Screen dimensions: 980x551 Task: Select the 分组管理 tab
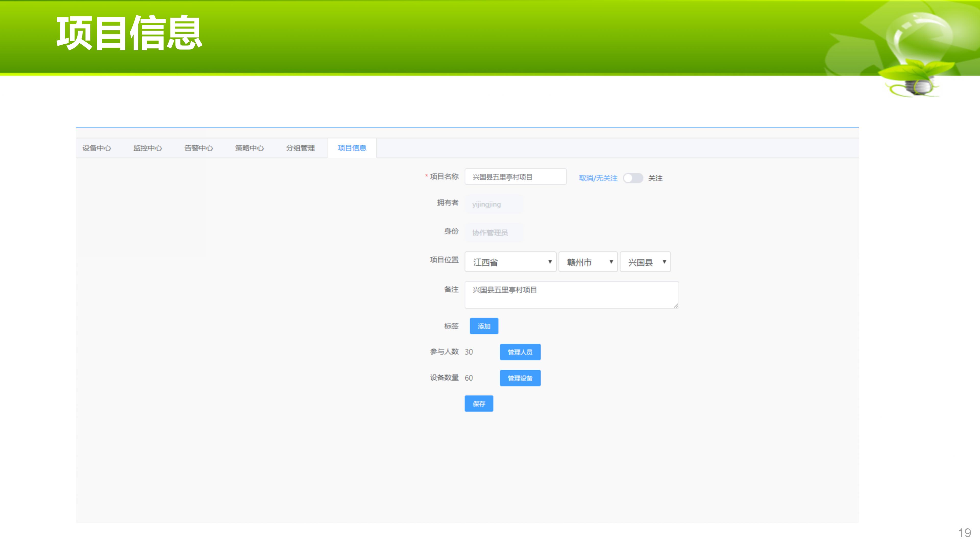click(300, 148)
